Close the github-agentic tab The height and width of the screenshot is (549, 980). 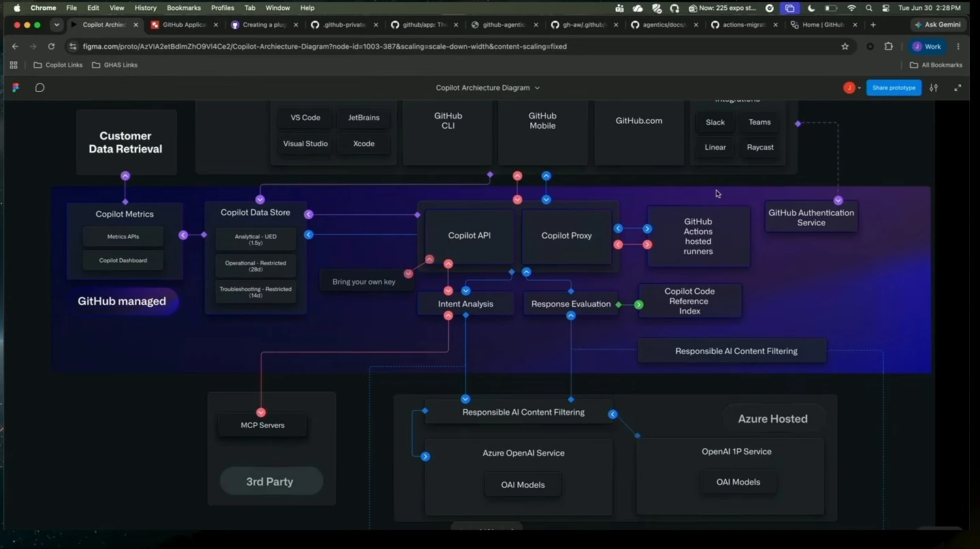[x=536, y=24]
